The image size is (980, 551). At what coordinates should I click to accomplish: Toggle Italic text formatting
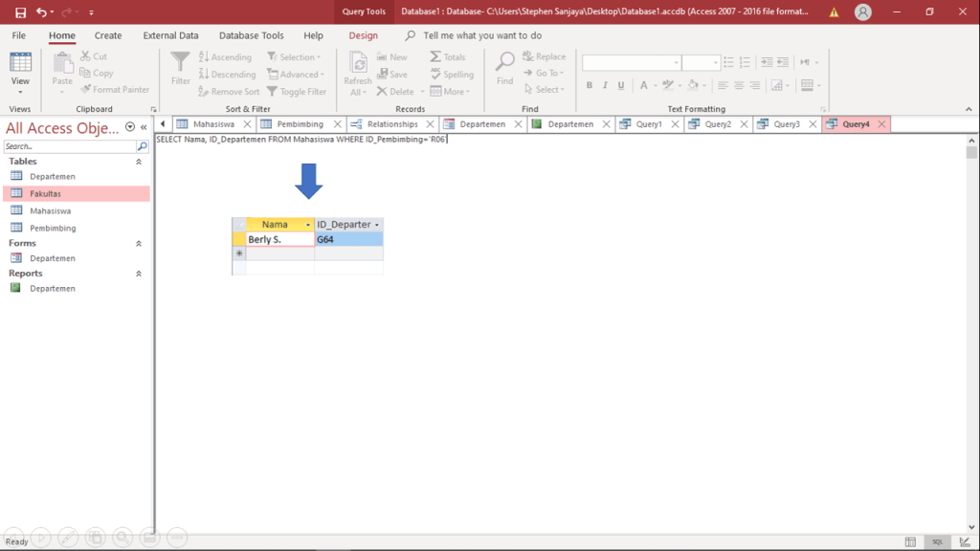click(604, 85)
